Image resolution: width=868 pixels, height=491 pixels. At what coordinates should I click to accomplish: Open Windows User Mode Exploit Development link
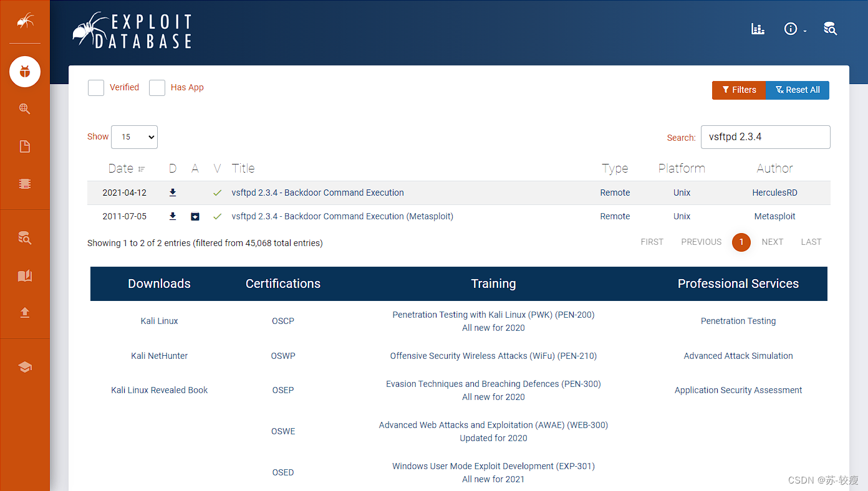(493, 466)
